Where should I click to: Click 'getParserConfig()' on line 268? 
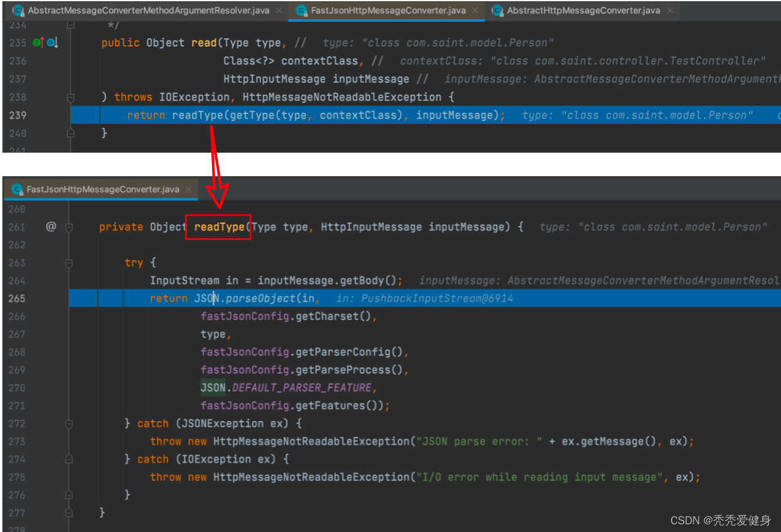[349, 352]
